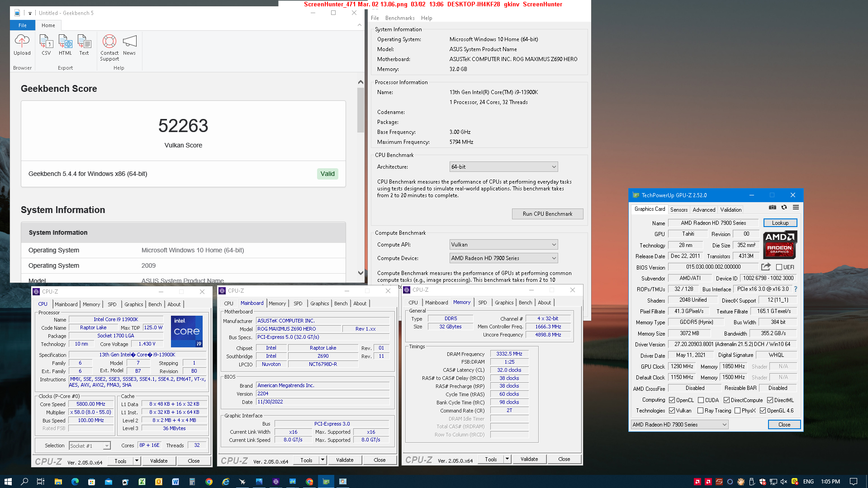This screenshot has width=868, height=488.
Task: Click the clock showing 1:05 PM
Action: pos(830,482)
